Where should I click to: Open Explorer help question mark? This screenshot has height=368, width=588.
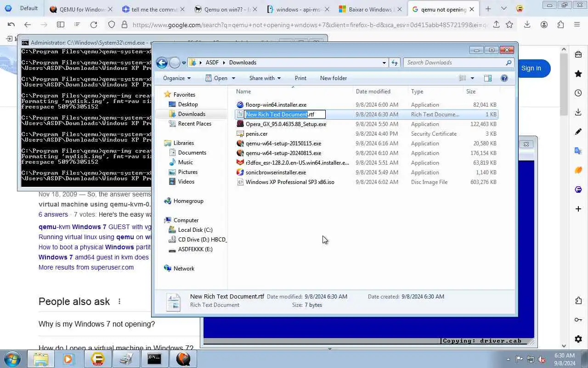[x=504, y=78]
